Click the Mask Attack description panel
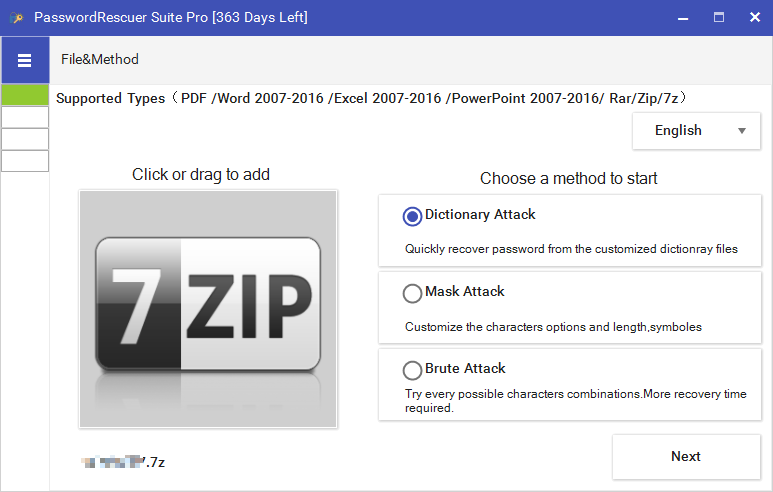Viewport: 773px width, 492px height. coord(570,308)
